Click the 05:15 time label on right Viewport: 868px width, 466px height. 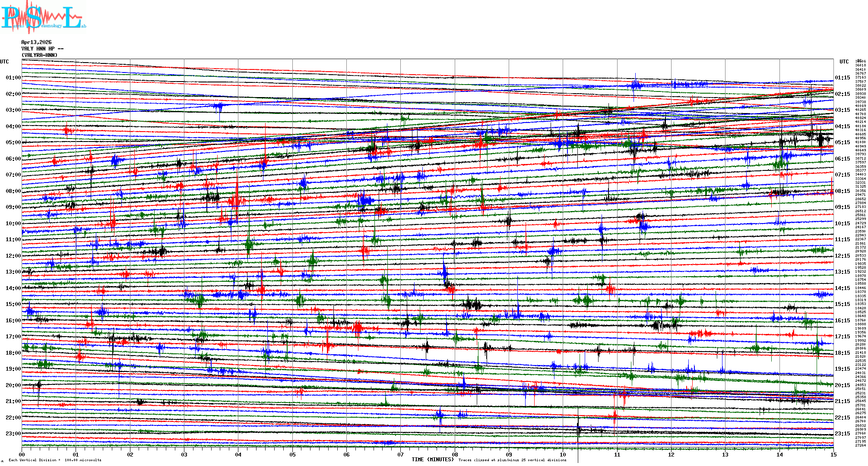point(842,142)
